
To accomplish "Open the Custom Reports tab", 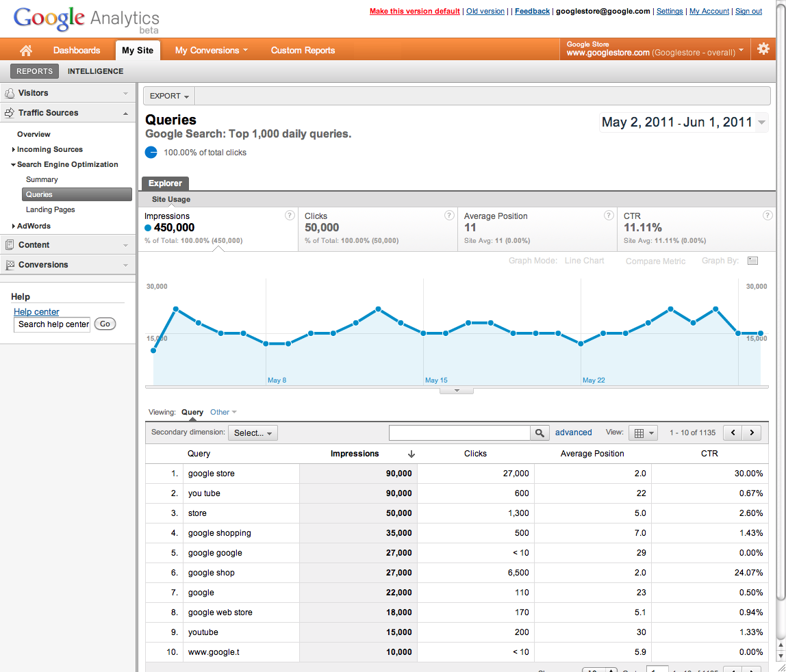I will (303, 50).
